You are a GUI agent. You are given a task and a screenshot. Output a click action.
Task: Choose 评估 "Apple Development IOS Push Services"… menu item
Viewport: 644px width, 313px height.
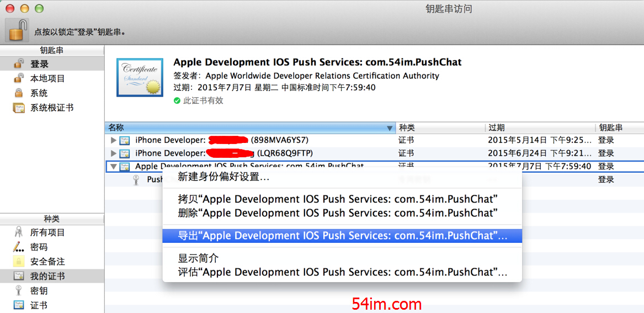pyautogui.click(x=342, y=272)
